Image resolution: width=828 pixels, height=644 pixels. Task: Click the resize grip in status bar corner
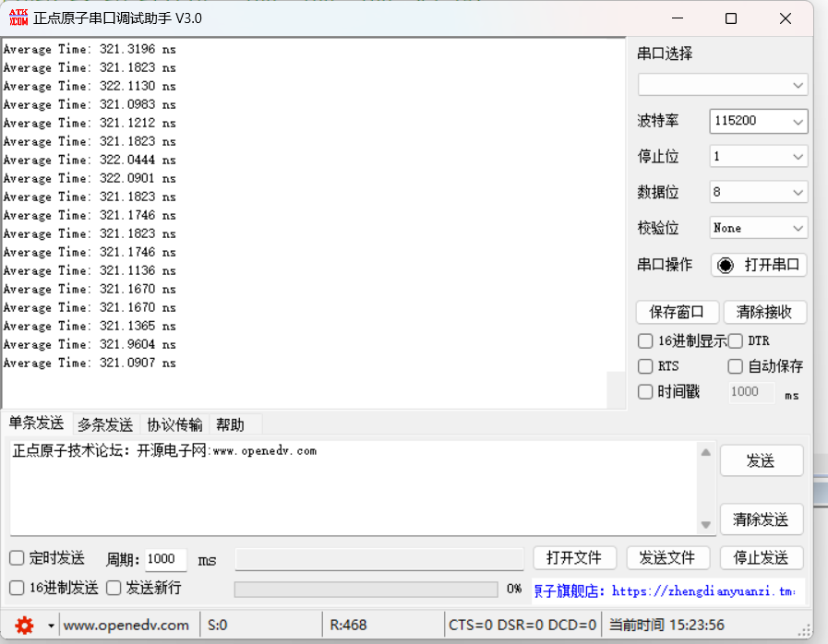point(804,630)
